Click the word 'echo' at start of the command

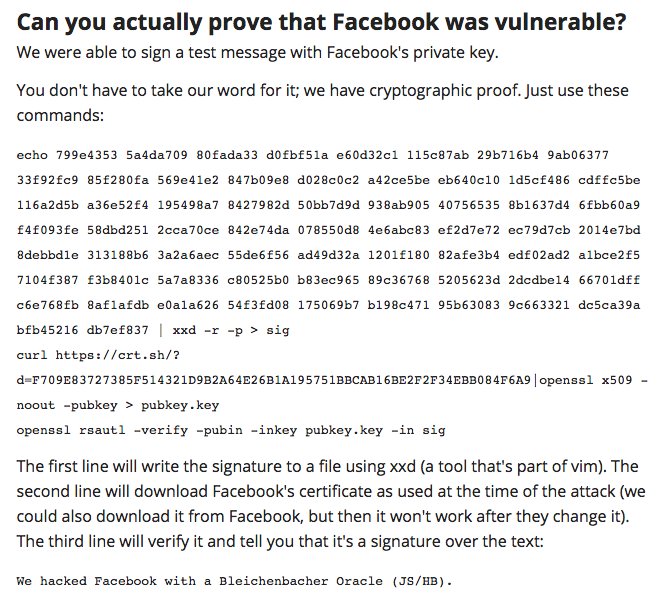point(32,155)
